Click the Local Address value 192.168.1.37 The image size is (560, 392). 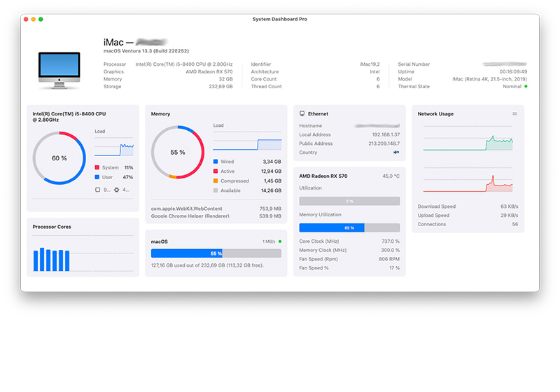386,134
